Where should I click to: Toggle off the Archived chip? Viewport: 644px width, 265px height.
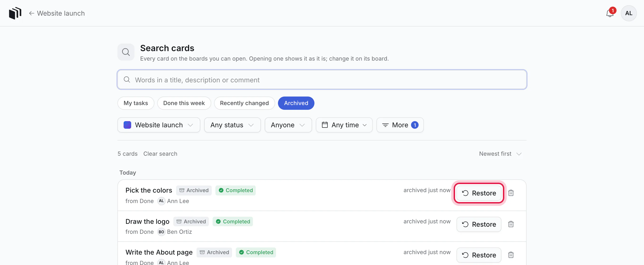296,103
